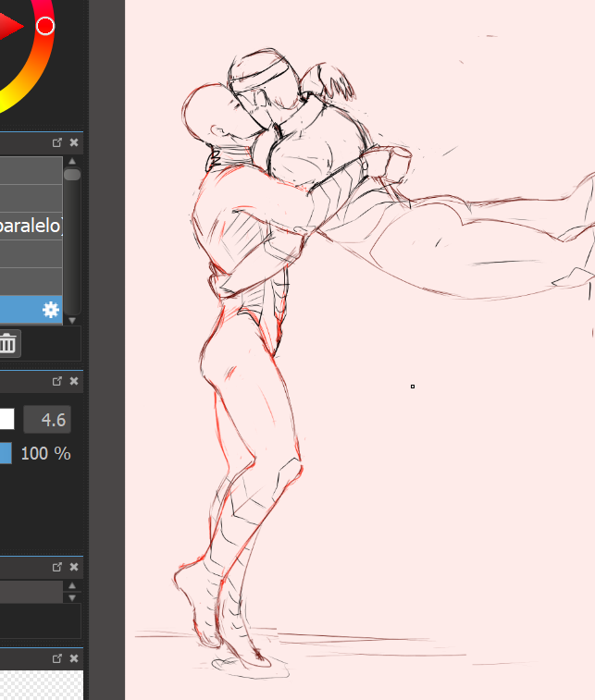Click the blue opacity slider bar
595x700 pixels.
(6, 453)
